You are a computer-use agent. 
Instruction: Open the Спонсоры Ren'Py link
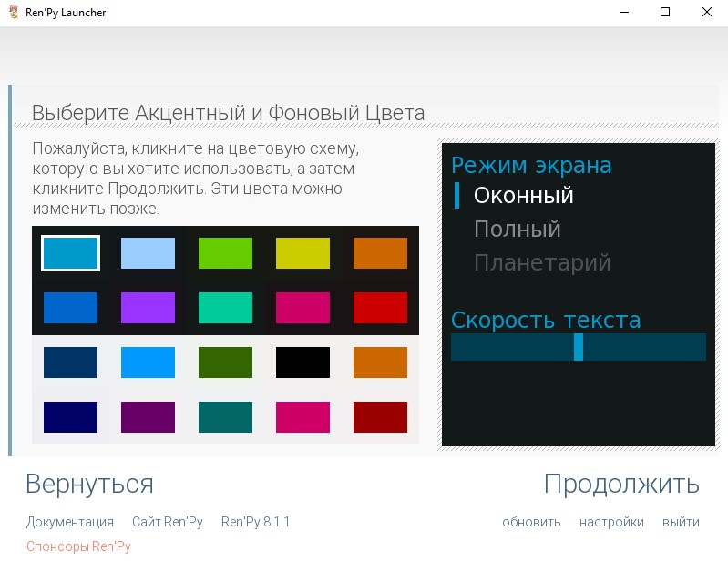pos(78,546)
